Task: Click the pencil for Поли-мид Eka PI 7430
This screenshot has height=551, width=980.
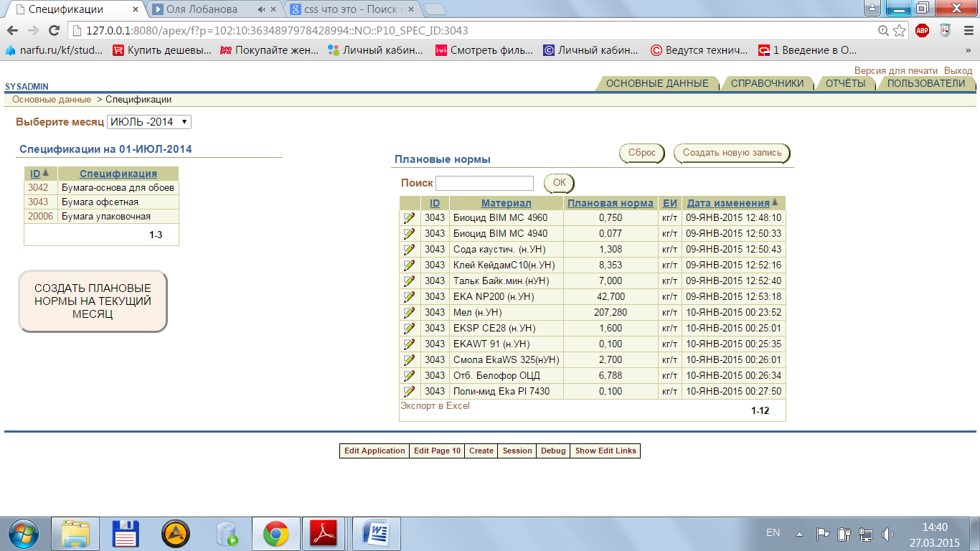Action: pos(410,391)
